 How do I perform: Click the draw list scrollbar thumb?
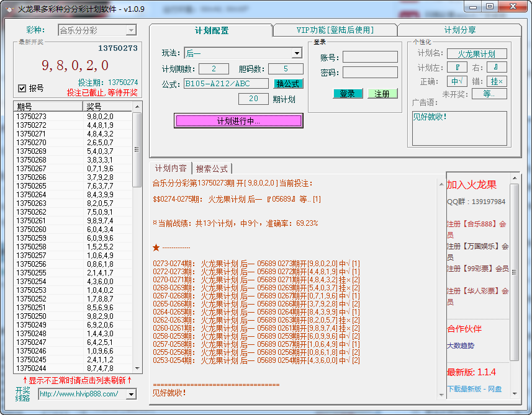(137, 150)
